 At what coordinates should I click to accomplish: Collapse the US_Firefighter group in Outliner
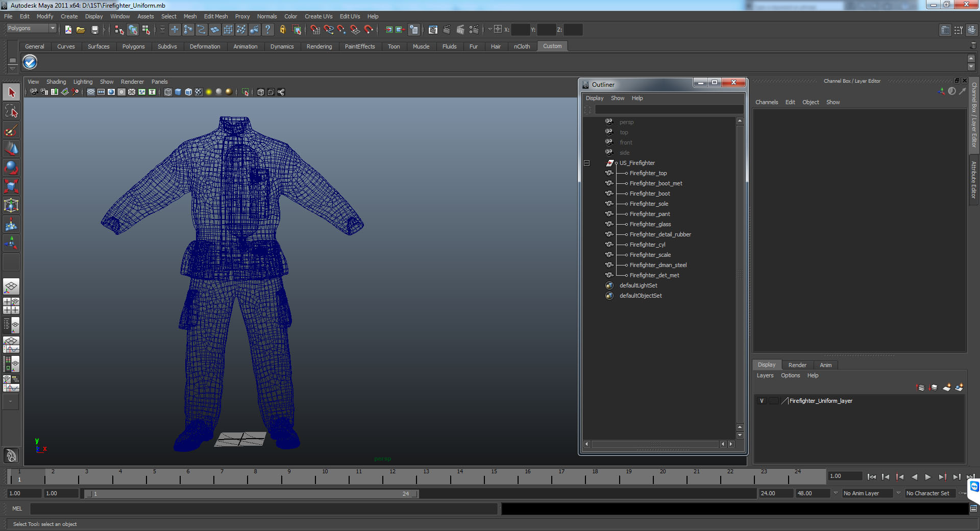click(x=586, y=163)
